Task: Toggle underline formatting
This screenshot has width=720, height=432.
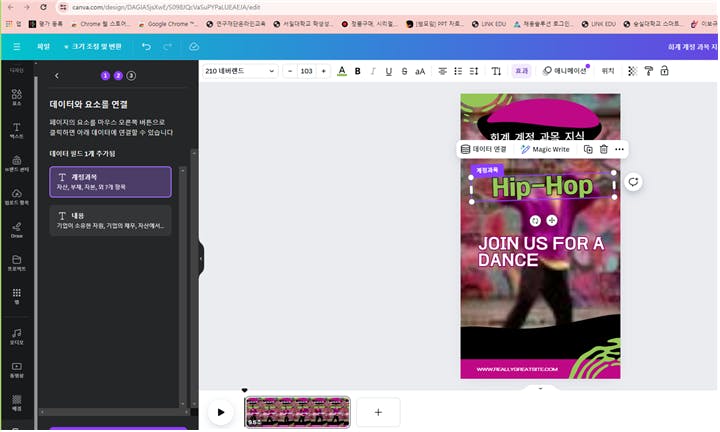Action: (388, 71)
